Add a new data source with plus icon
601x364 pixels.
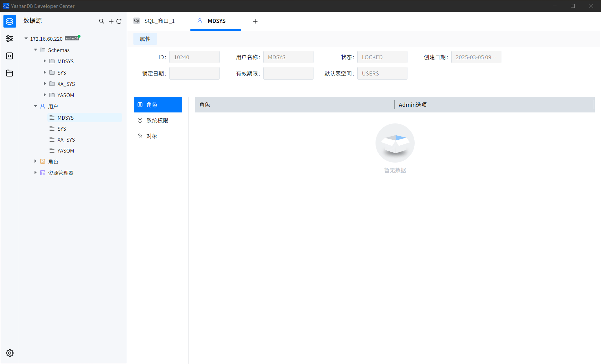coord(111,21)
